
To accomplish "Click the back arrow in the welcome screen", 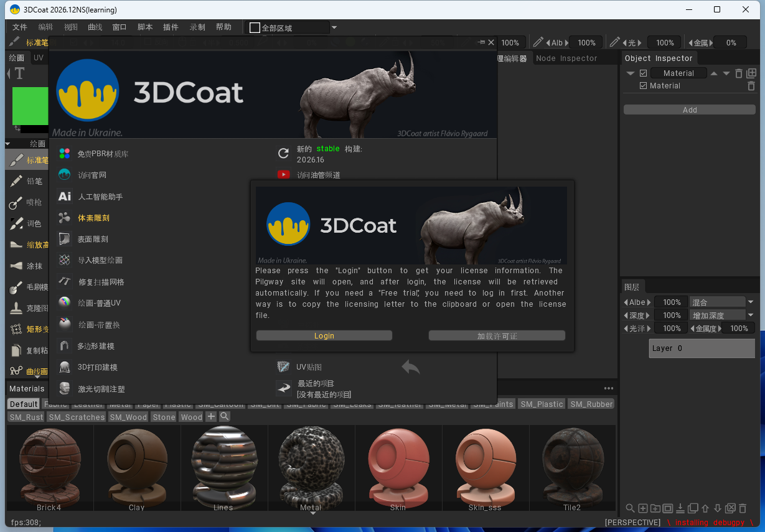I will click(411, 367).
